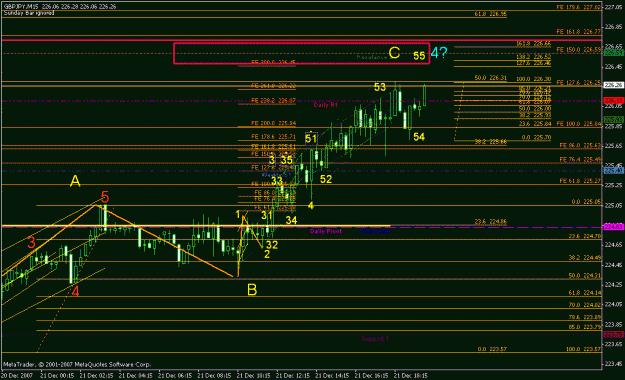Select the red wave label 4
This screenshot has width=625, height=380.
[x=75, y=291]
